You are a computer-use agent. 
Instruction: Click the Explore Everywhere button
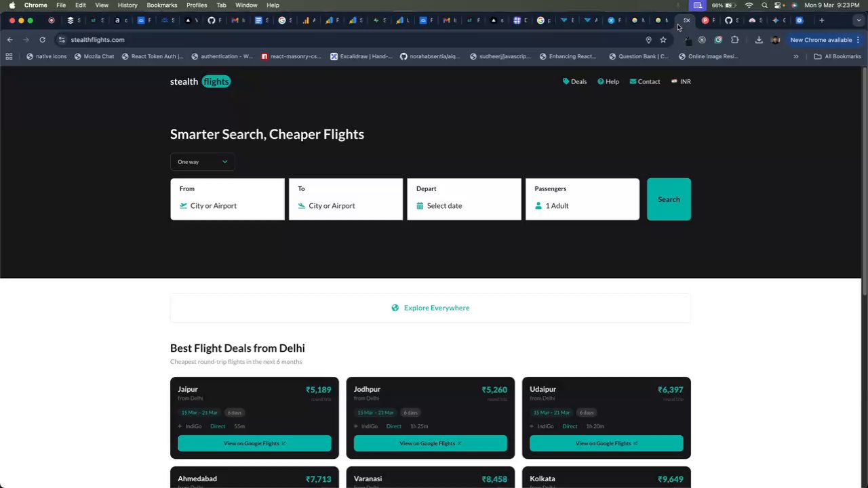pos(431,308)
